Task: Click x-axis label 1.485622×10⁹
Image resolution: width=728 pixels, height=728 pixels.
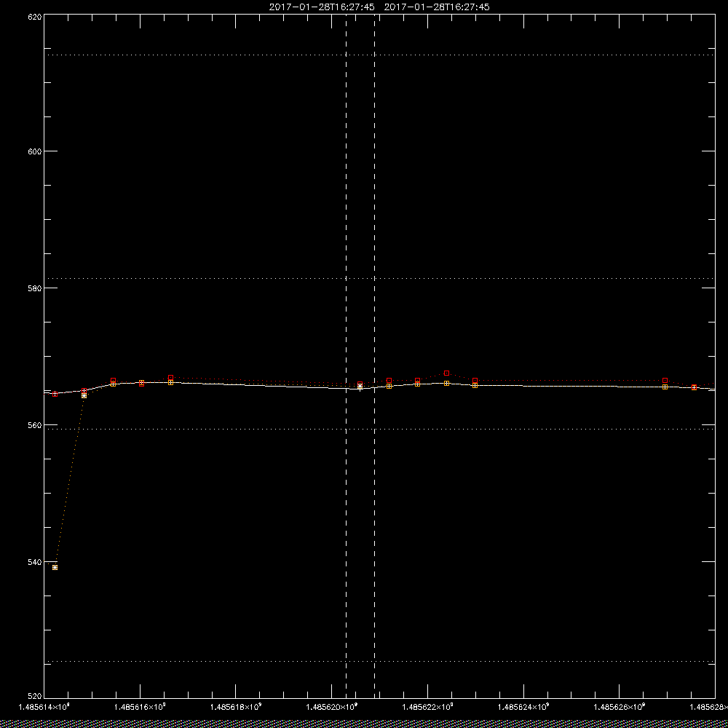Action: 427,707
